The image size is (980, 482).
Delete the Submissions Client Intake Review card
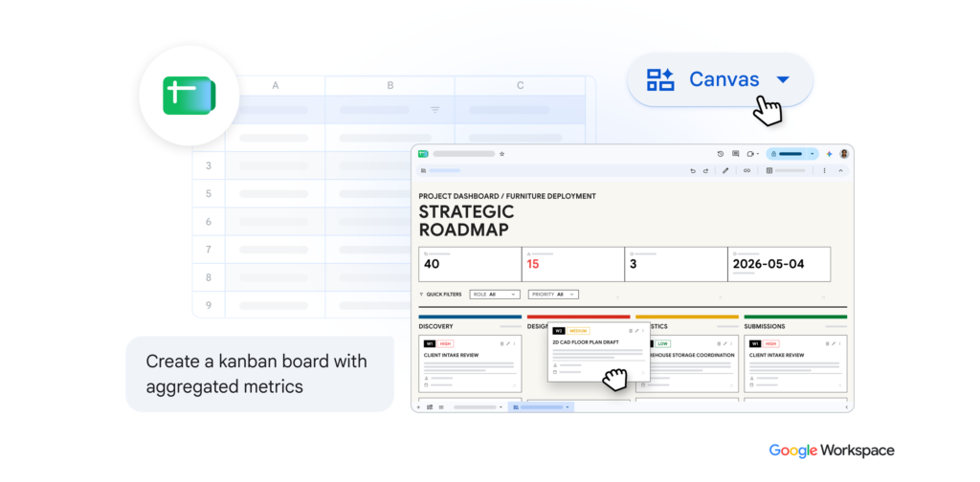[828, 343]
